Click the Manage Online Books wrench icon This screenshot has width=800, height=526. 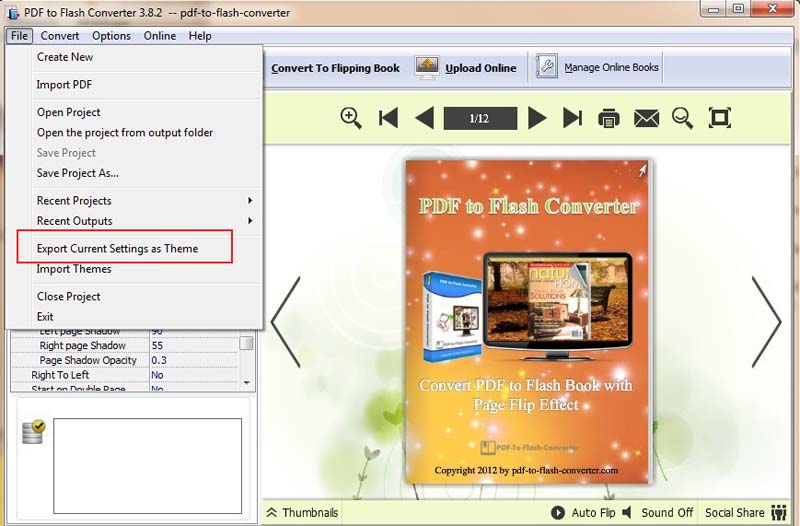(x=546, y=66)
